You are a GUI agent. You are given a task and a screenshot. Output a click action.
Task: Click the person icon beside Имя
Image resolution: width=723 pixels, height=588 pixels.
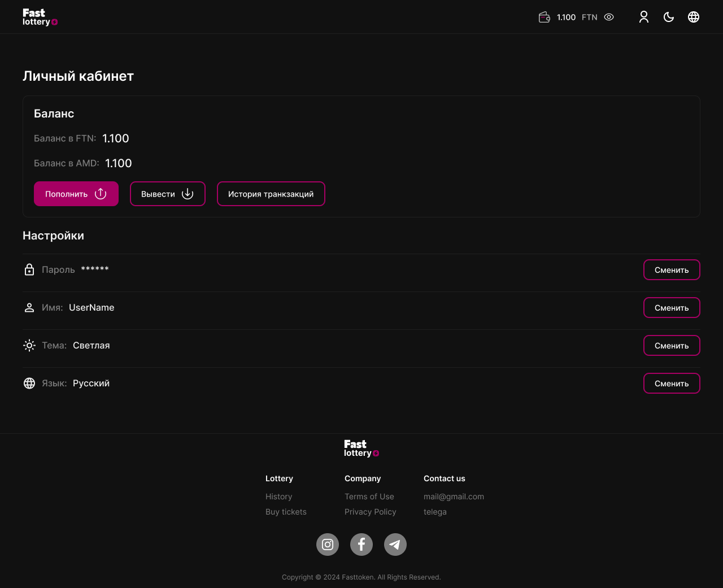(29, 307)
